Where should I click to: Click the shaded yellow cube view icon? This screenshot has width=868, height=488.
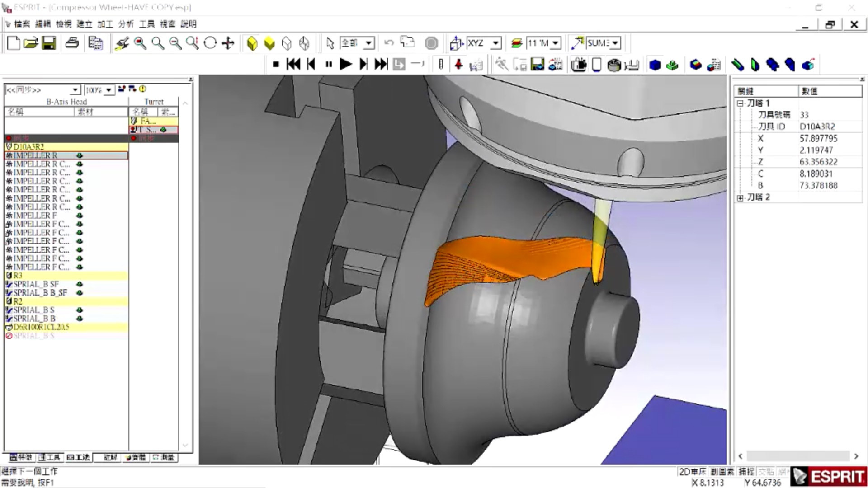[x=252, y=43]
